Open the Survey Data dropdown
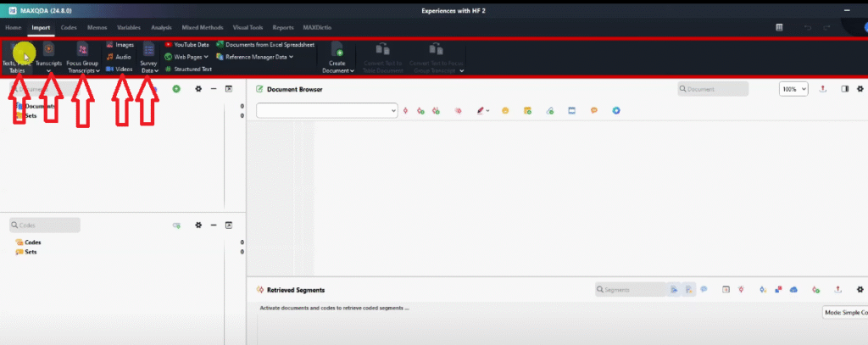Image resolution: width=868 pixels, height=345 pixels. 149,58
